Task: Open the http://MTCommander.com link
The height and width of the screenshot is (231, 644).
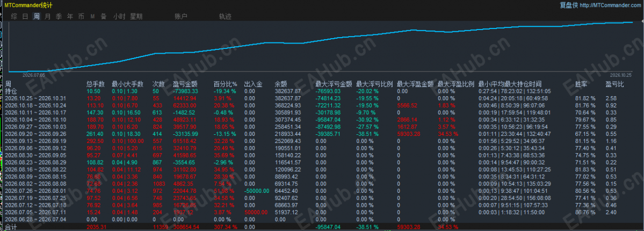Action: (610, 5)
